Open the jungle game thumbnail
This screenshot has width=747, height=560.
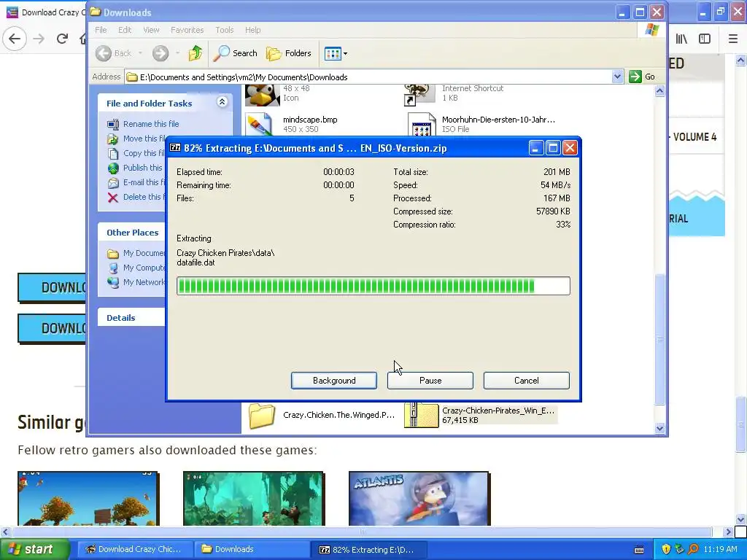253,498
